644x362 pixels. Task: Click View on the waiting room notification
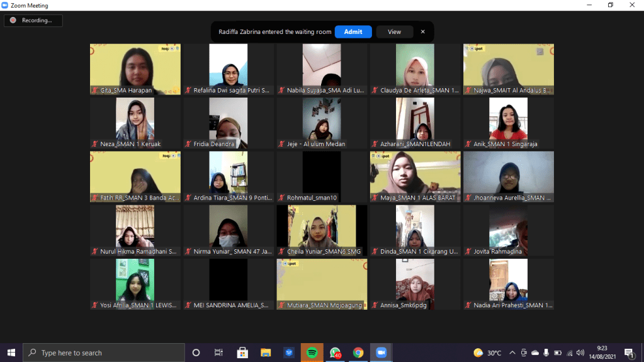394,32
